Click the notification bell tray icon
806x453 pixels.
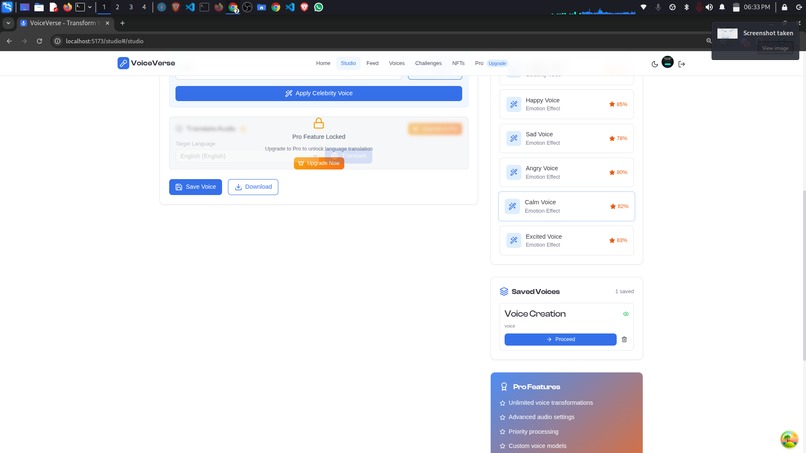click(x=722, y=7)
